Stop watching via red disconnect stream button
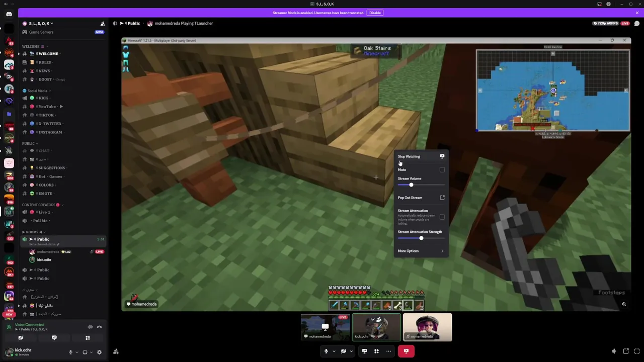The height and width of the screenshot is (362, 644). pyautogui.click(x=406, y=351)
